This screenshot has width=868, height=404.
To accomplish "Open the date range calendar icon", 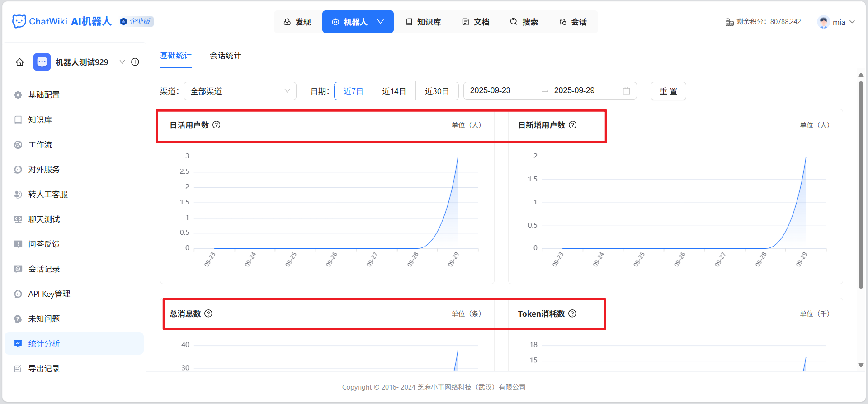I will pos(627,91).
